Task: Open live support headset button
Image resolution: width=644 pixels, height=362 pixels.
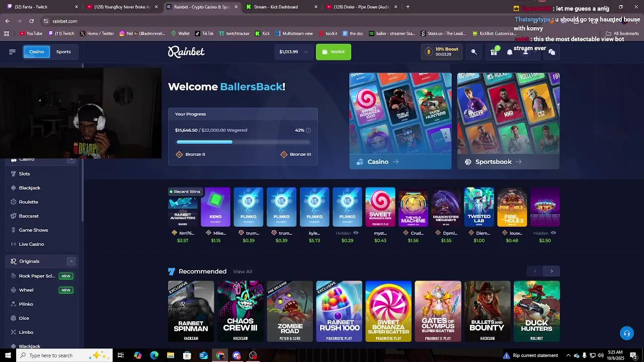Action: pyautogui.click(x=627, y=333)
